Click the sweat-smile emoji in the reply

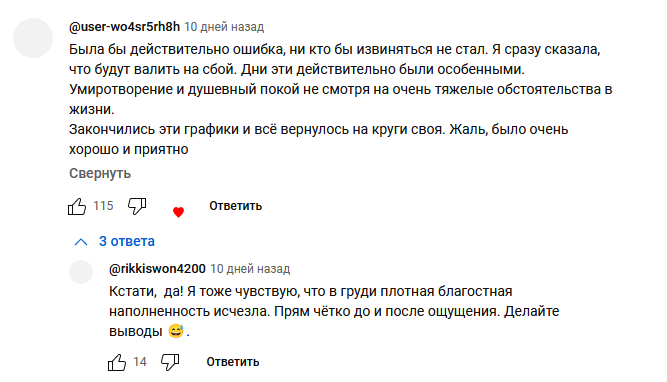coord(176,331)
